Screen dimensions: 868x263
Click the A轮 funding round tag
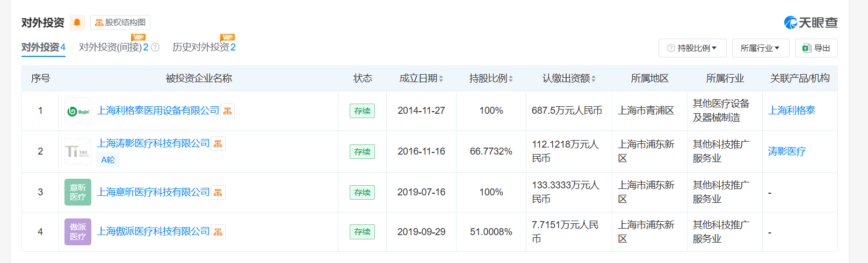click(108, 159)
